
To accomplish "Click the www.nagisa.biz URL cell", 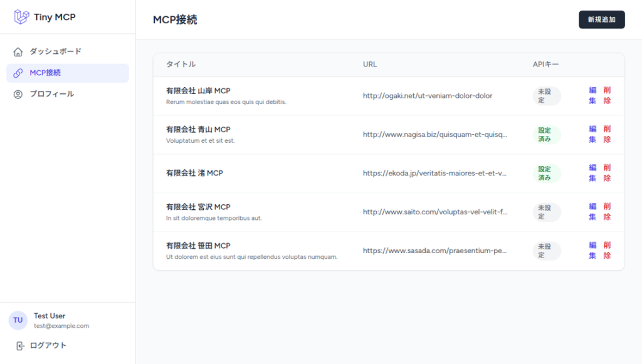I will (x=435, y=135).
